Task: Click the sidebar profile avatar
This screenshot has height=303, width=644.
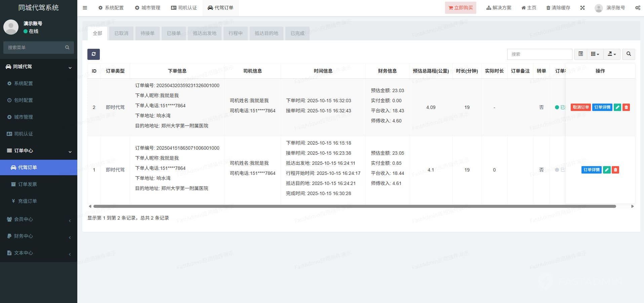Action: click(x=11, y=27)
